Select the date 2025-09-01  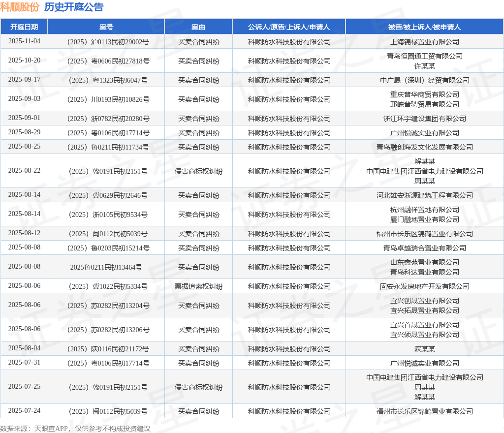[x=24, y=118]
